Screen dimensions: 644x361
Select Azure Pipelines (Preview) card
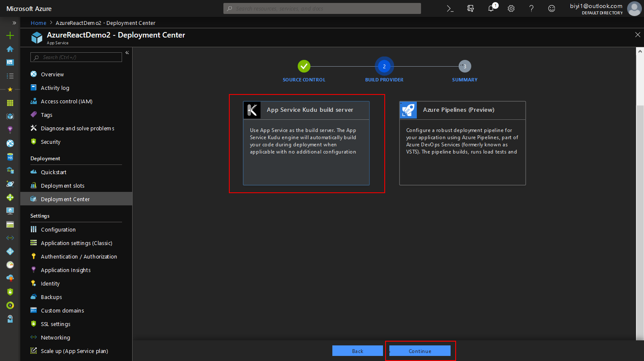462,143
